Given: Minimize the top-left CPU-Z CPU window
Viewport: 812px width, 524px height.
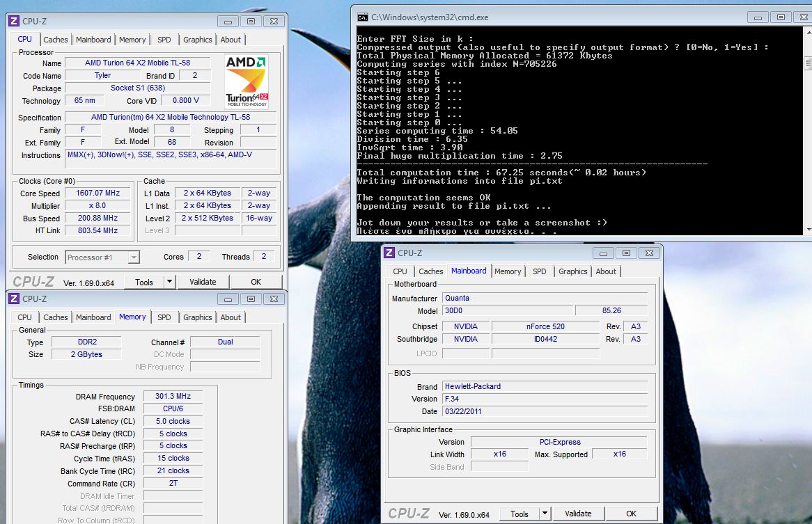Looking at the screenshot, I should (228, 21).
